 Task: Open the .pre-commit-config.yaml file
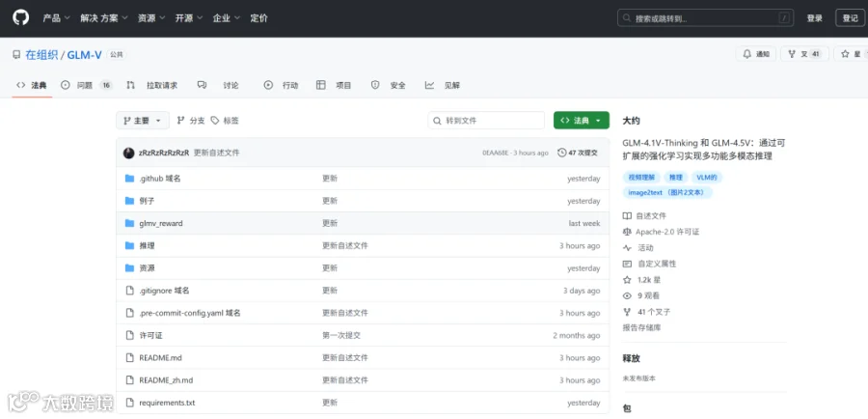click(x=190, y=313)
